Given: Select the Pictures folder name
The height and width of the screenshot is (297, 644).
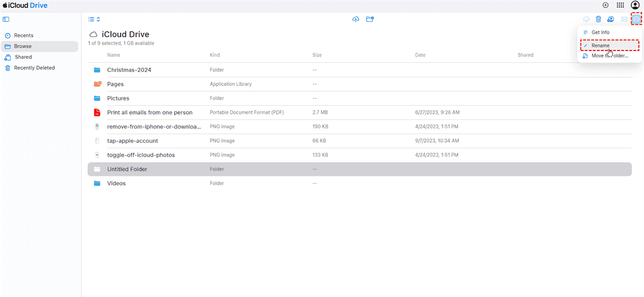Looking at the screenshot, I should [x=118, y=98].
